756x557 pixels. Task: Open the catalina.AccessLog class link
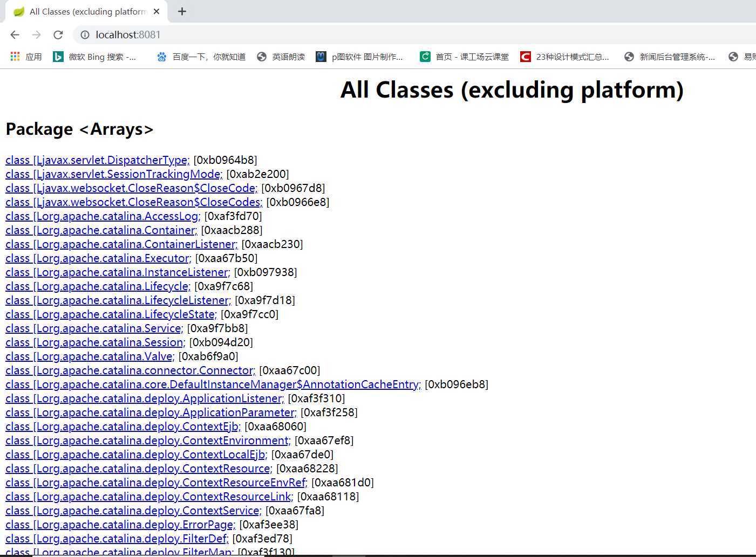(103, 216)
